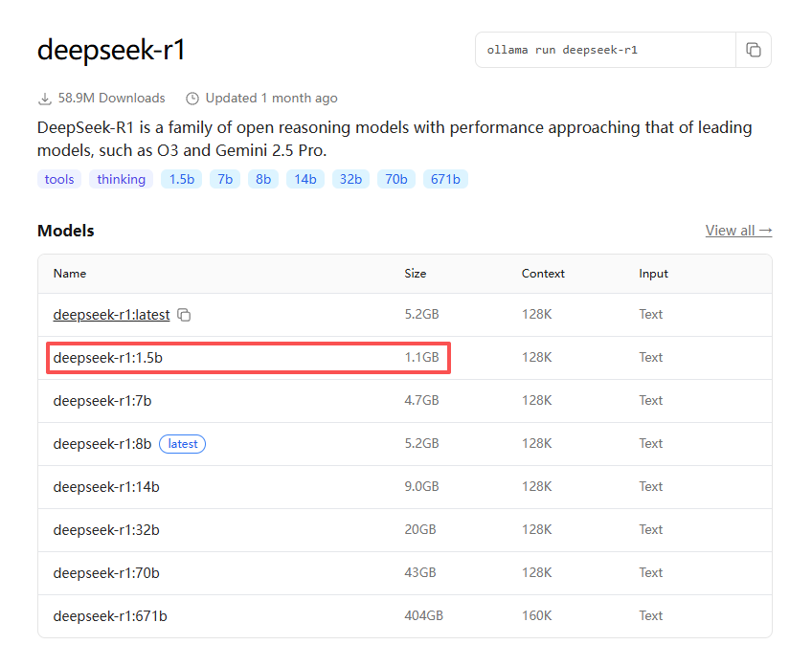Click the Models section heading

[x=66, y=231]
